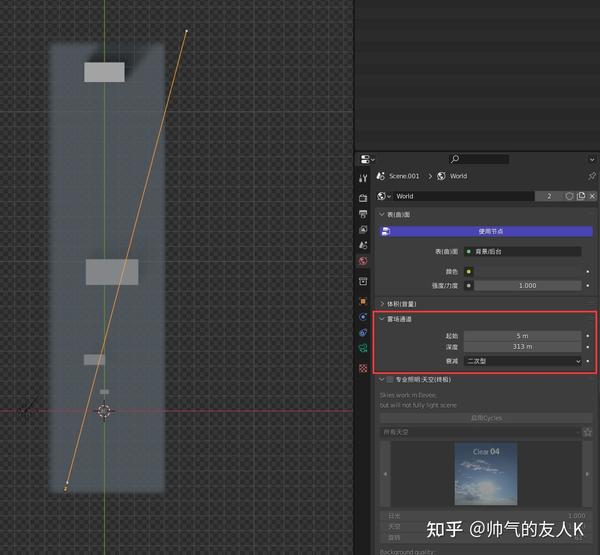Click the favorites star next to 所有天空
This screenshot has width=600, height=555.
tap(588, 432)
